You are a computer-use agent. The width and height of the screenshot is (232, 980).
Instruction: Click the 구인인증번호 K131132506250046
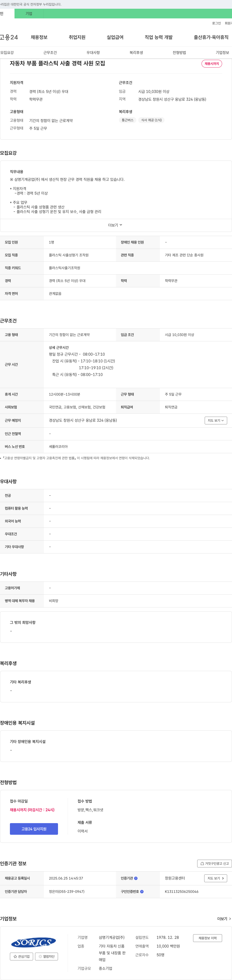(x=181, y=892)
